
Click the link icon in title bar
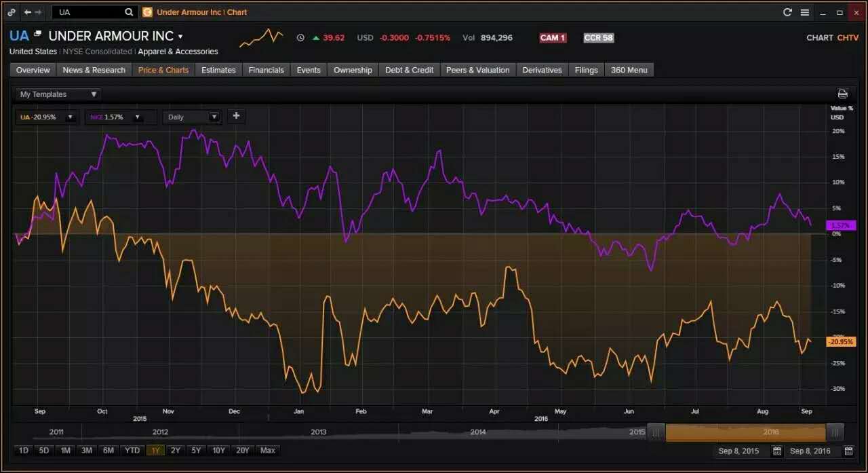coord(12,12)
